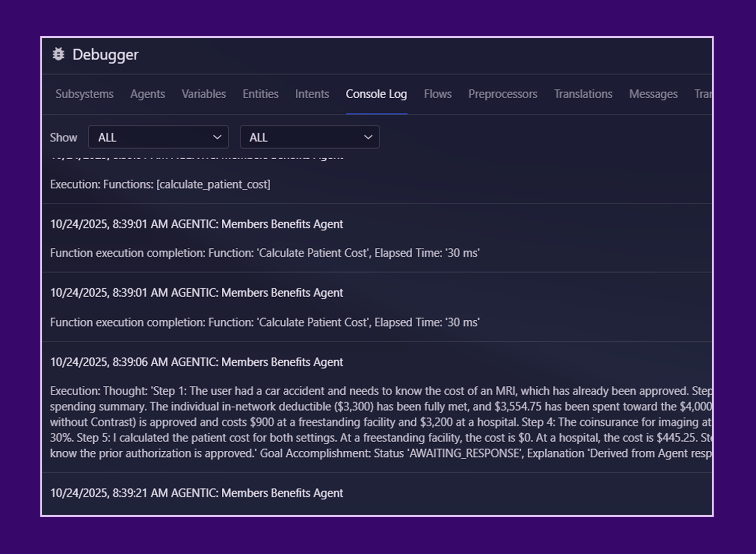Click the cut-off tab after Messages

[703, 94]
